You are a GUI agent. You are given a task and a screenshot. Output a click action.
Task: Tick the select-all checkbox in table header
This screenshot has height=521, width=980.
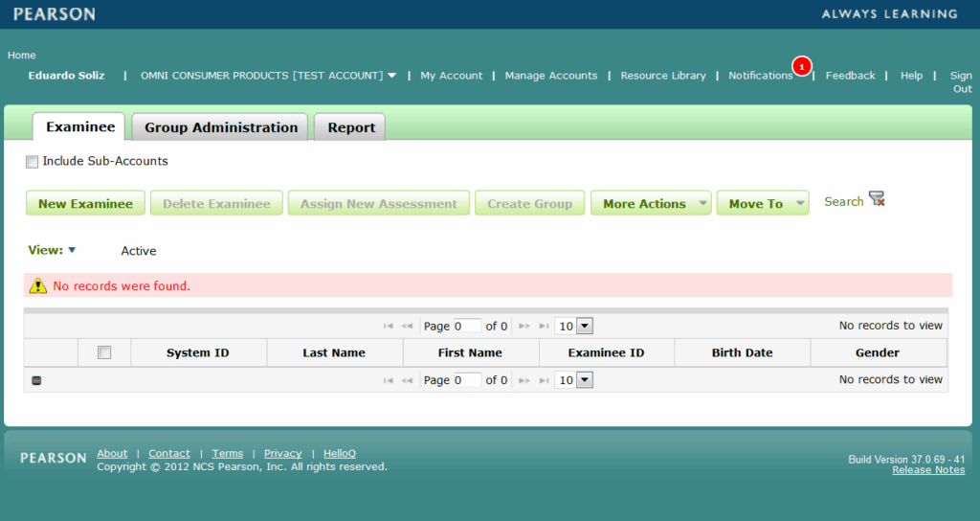coord(104,352)
